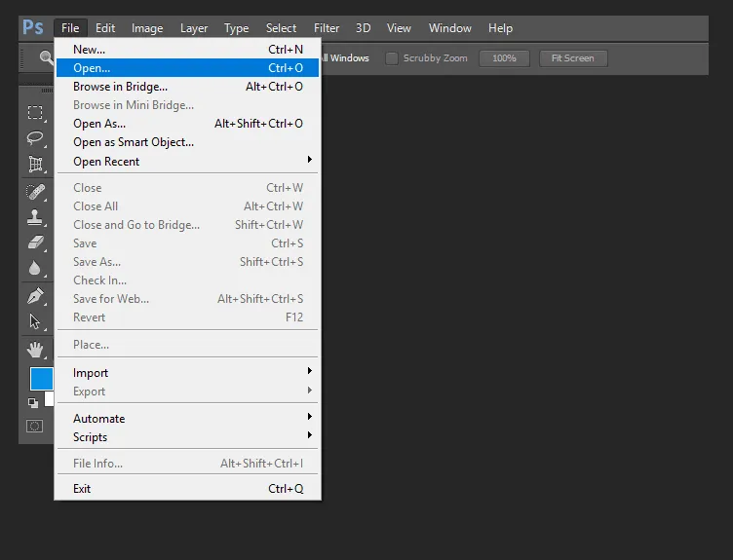
Task: Open the 3D menu
Action: pos(364,28)
